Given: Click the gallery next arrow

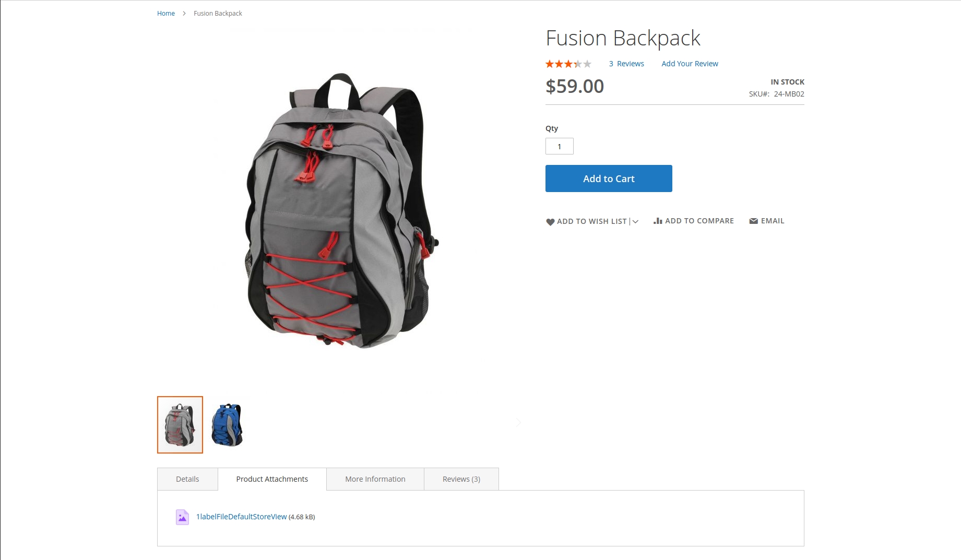Looking at the screenshot, I should point(518,422).
